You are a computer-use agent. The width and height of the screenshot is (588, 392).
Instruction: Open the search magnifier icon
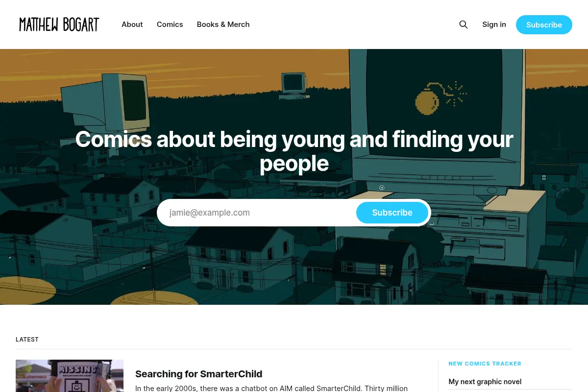click(x=463, y=24)
